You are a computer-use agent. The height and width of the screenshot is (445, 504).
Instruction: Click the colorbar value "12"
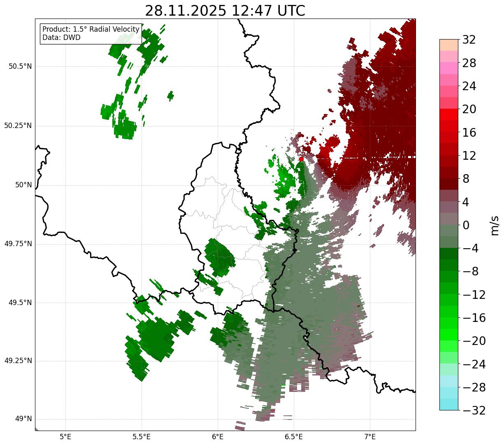coord(469,156)
